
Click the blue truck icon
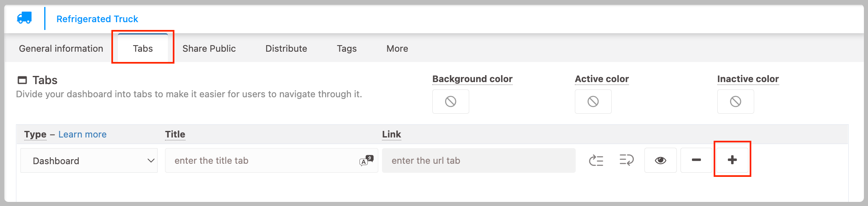tap(24, 18)
